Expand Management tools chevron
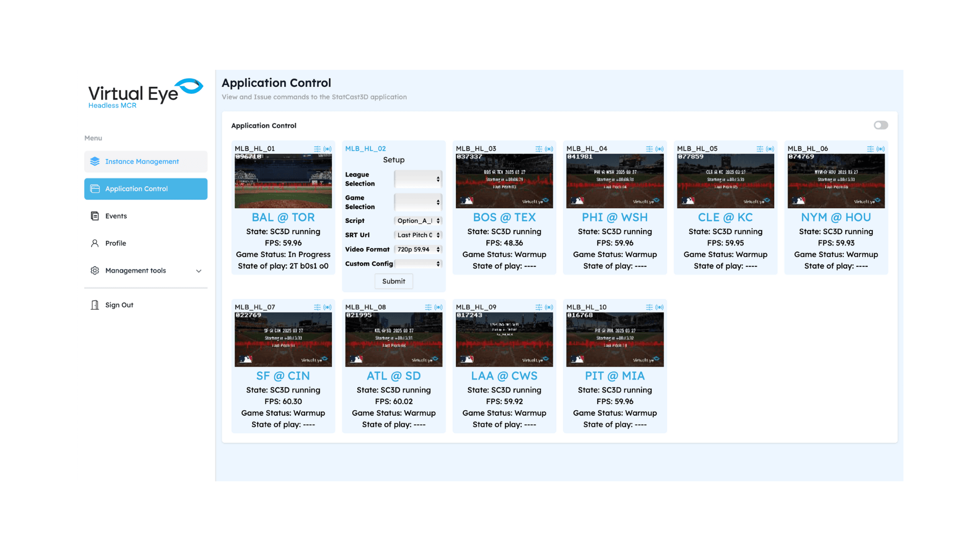This screenshot has width=980, height=551. tap(199, 271)
